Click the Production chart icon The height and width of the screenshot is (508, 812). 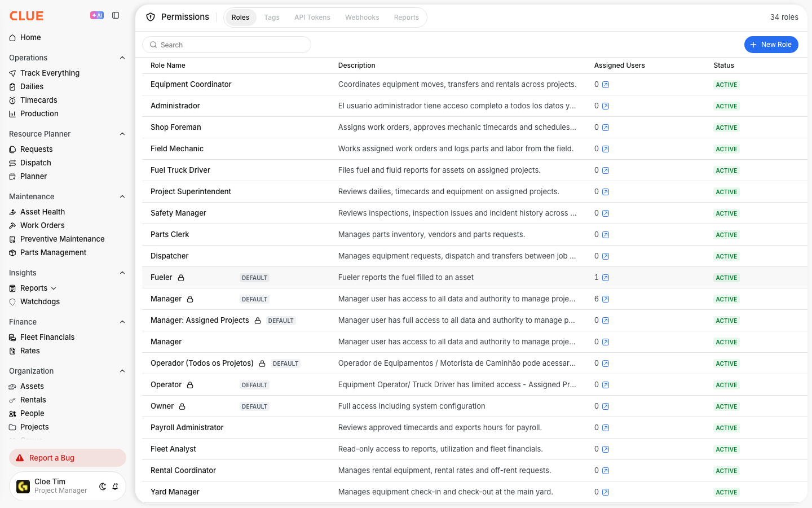(12, 114)
